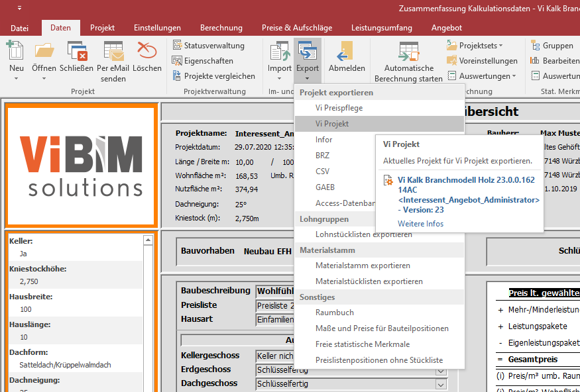Select the Daten tab

click(x=60, y=28)
